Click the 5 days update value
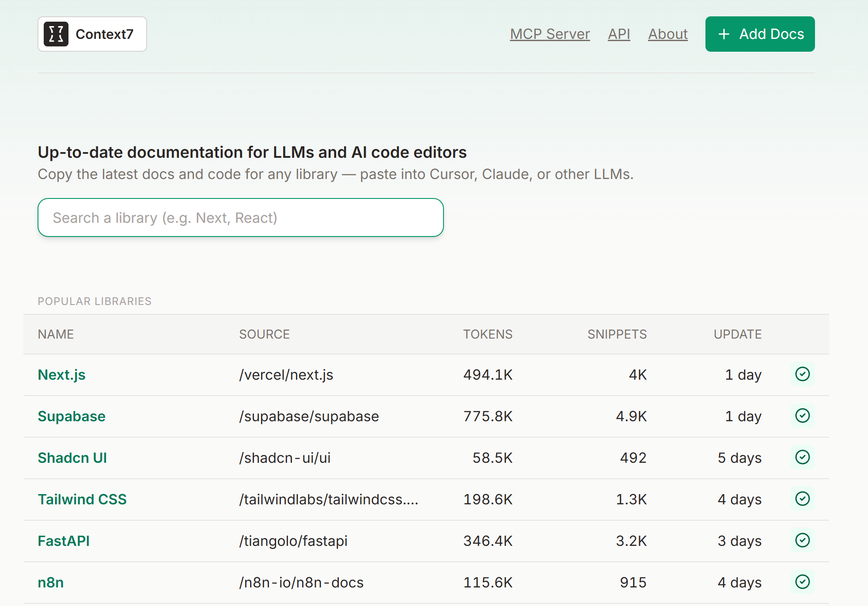This screenshot has height=606, width=868. click(739, 458)
